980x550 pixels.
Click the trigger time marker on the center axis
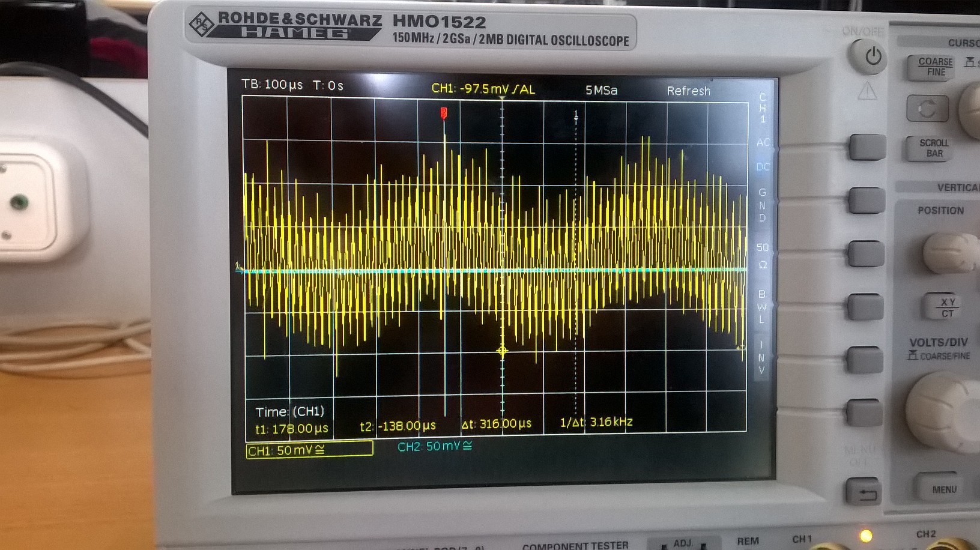pyautogui.click(x=503, y=351)
